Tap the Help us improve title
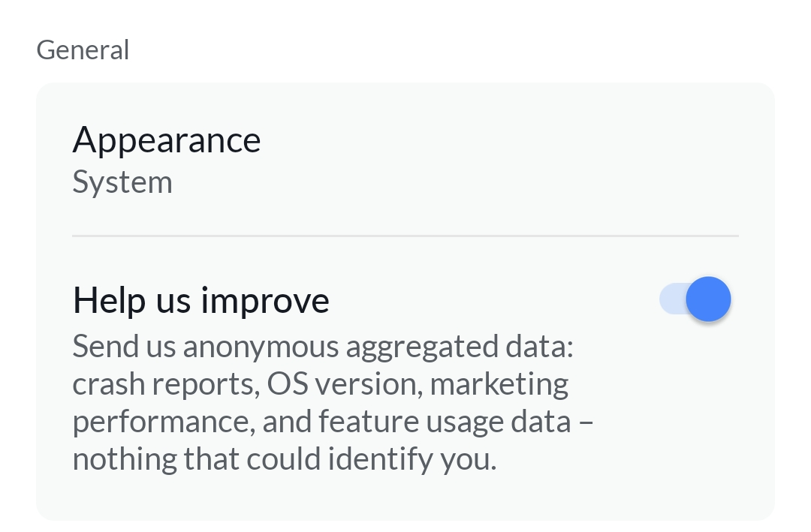The height and width of the screenshot is (532, 811). click(200, 300)
